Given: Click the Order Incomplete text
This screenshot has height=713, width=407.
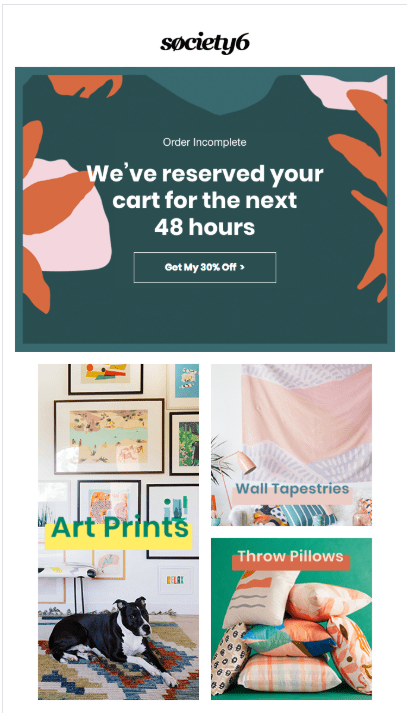Looking at the screenshot, I should [205, 142].
